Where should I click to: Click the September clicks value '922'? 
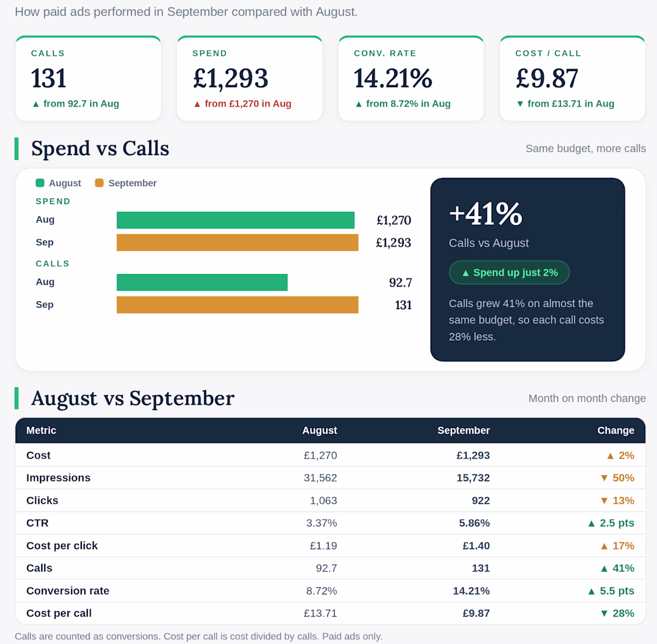[x=481, y=501]
